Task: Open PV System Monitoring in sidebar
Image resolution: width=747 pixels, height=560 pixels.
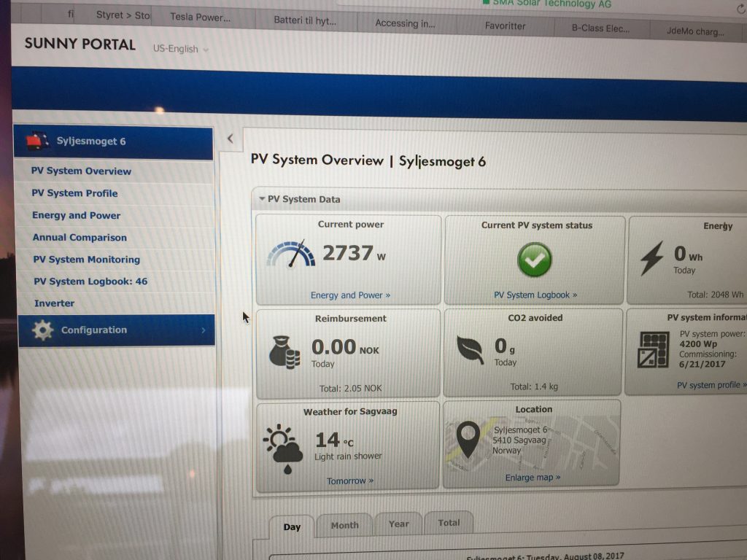Action: click(x=86, y=259)
